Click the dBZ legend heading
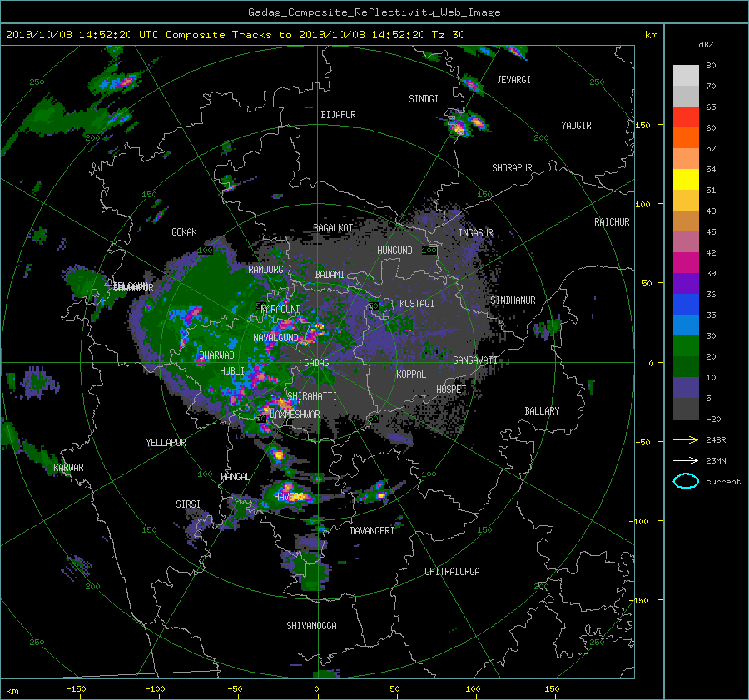Image resolution: width=749 pixels, height=700 pixels. [x=706, y=45]
